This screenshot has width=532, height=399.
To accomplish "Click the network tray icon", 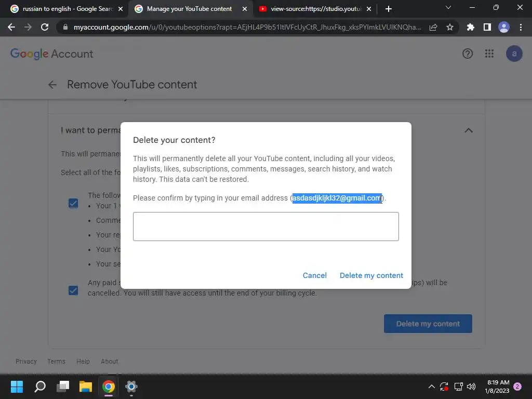I will (x=459, y=387).
